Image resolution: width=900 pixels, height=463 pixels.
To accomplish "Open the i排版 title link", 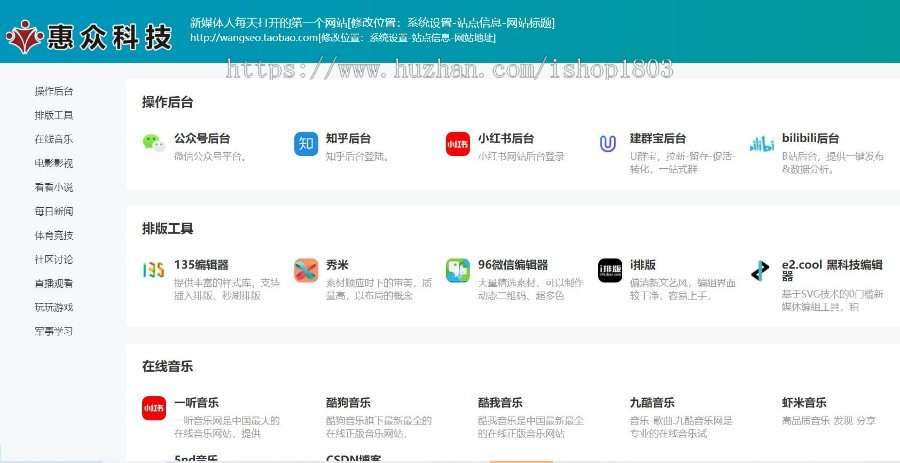I will pyautogui.click(x=643, y=265).
